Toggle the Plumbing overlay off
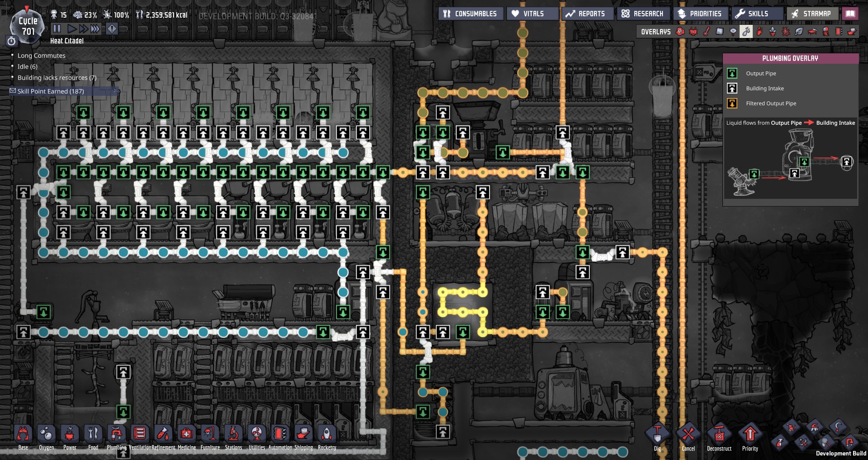868x460 pixels. [746, 32]
